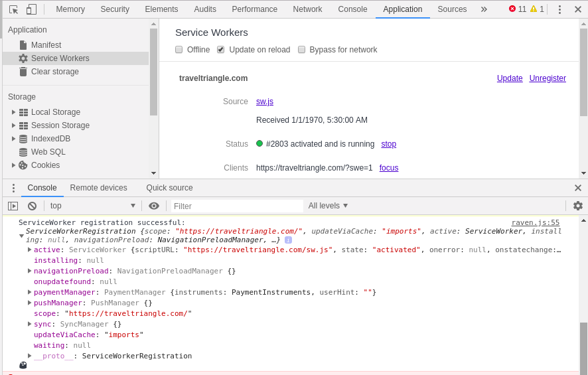Expand the Local Storage tree node

pos(13,112)
